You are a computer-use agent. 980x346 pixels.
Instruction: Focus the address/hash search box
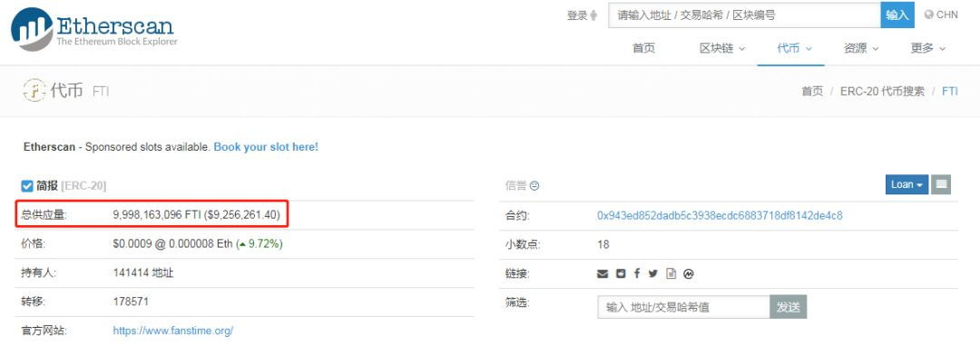744,15
